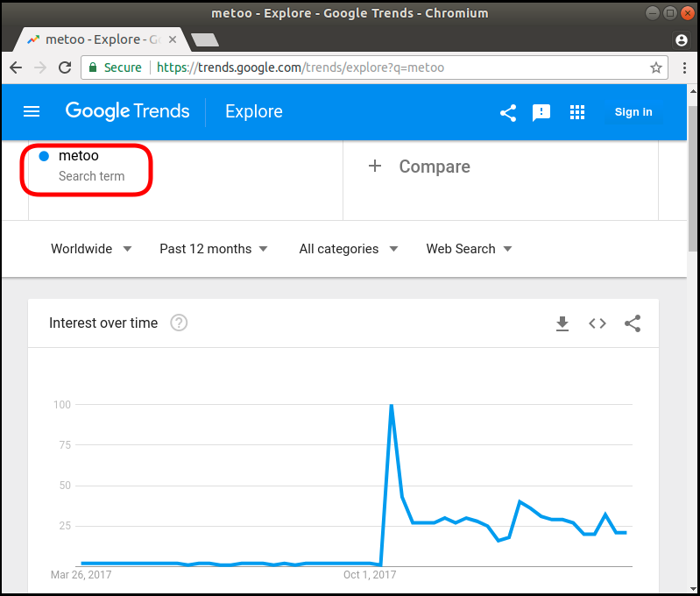This screenshot has height=596, width=700.
Task: Download the Interest over time CSV
Action: (x=562, y=323)
